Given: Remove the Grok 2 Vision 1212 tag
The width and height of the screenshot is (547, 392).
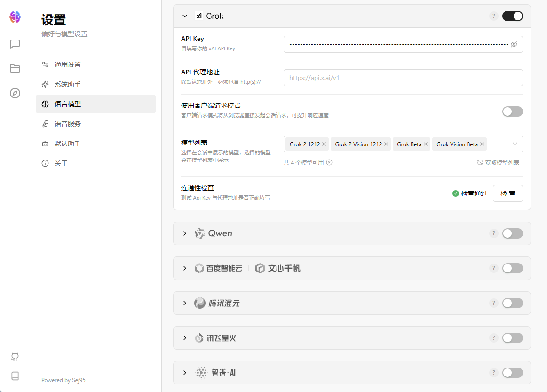Looking at the screenshot, I should (x=386, y=144).
